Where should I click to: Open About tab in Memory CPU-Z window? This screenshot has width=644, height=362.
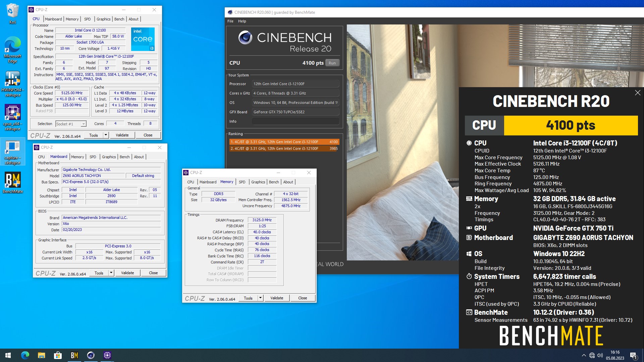click(x=288, y=182)
